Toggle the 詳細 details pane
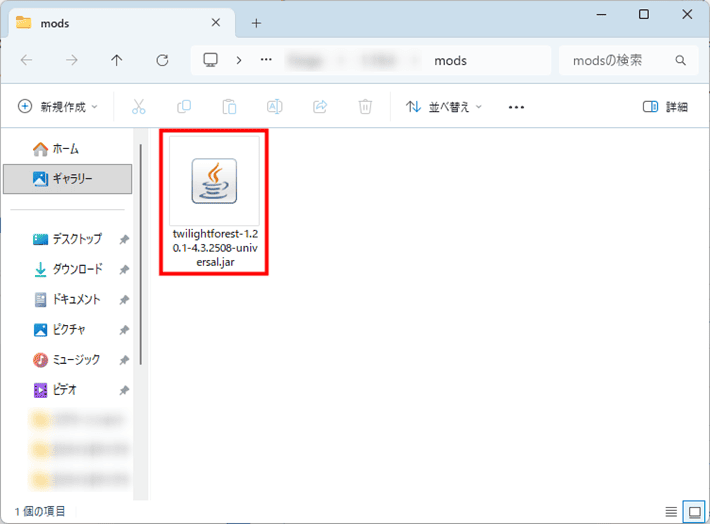Screen dimensions: 710x524 coord(665,107)
